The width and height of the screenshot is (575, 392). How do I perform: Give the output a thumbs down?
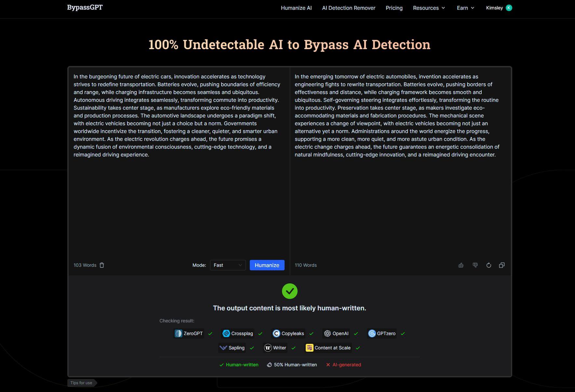click(475, 265)
